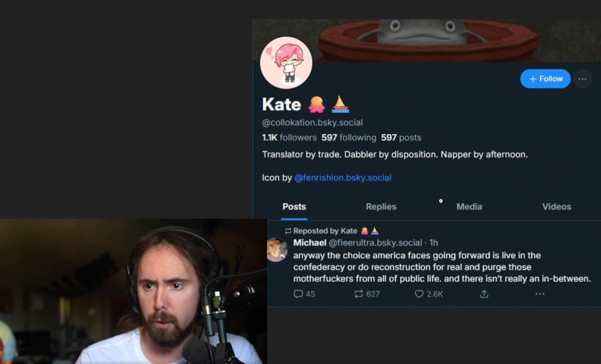Click the @fleerultra.bsky.social handle

(375, 243)
